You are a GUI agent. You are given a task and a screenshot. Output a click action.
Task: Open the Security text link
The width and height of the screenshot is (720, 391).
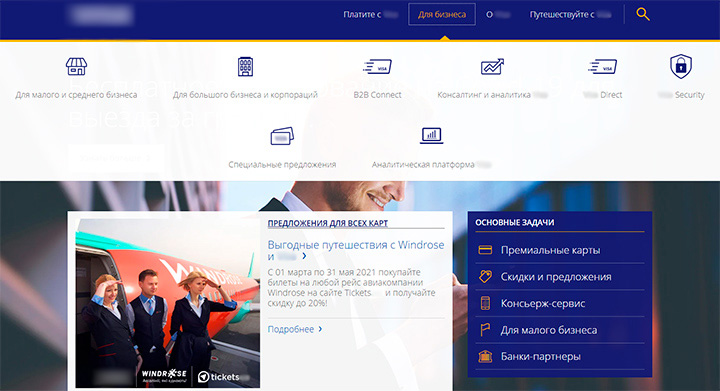681,95
